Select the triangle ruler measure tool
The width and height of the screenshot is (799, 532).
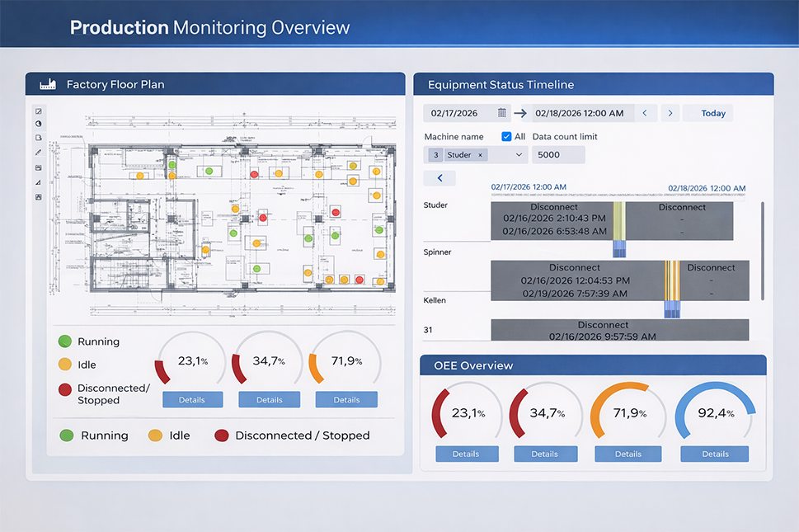tap(38, 182)
